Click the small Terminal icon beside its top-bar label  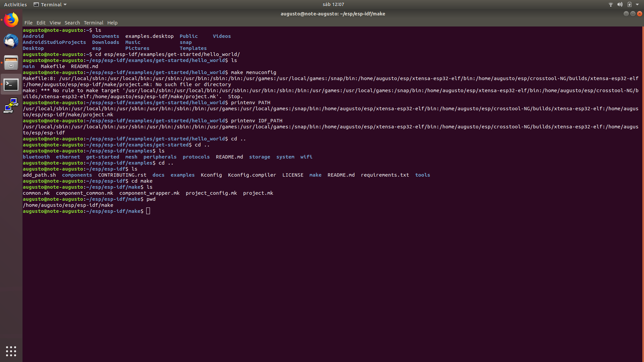click(x=36, y=4)
